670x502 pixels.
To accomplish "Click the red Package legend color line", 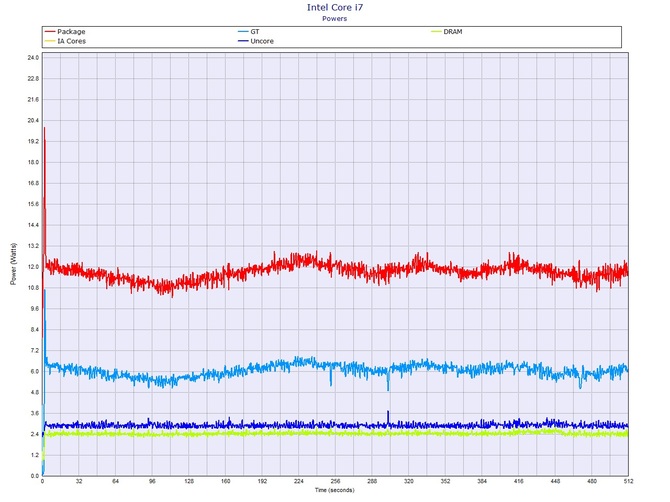I will (x=50, y=32).
